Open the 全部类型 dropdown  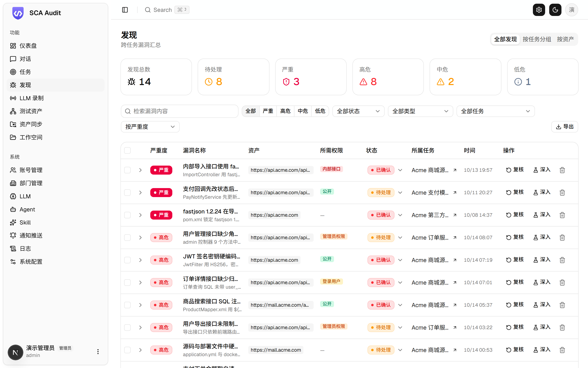[x=420, y=111]
